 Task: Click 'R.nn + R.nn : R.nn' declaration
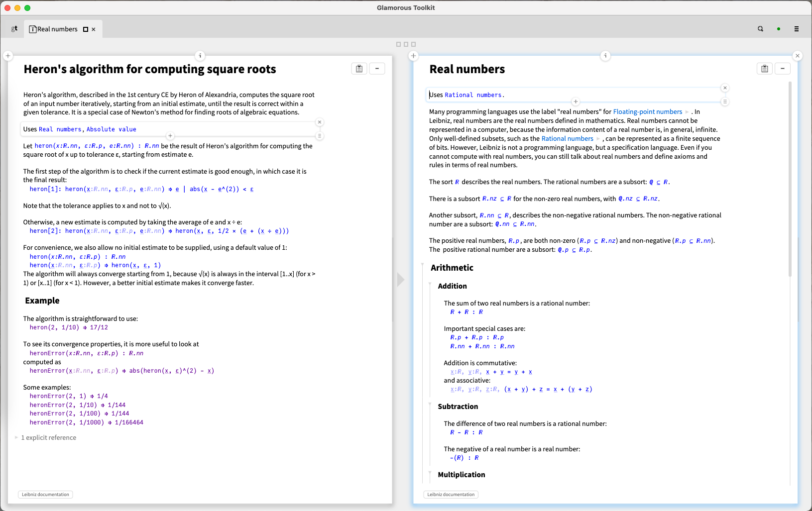point(482,346)
